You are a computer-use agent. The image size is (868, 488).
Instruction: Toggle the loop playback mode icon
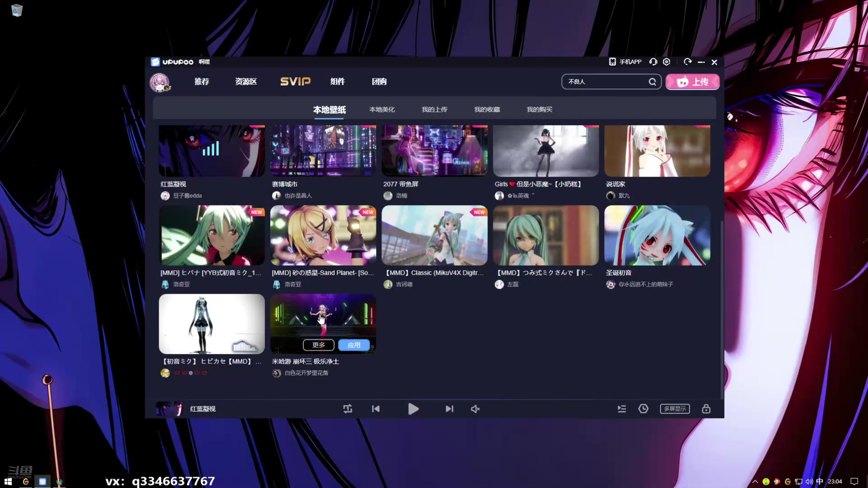347,409
